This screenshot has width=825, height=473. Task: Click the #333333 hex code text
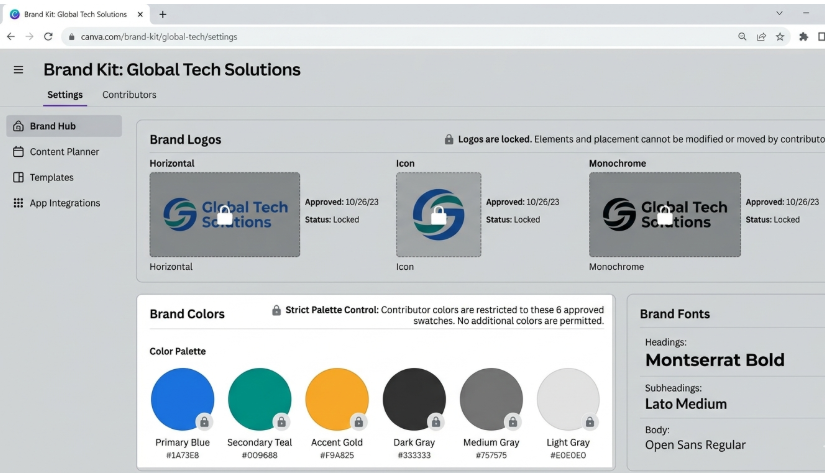click(x=414, y=456)
